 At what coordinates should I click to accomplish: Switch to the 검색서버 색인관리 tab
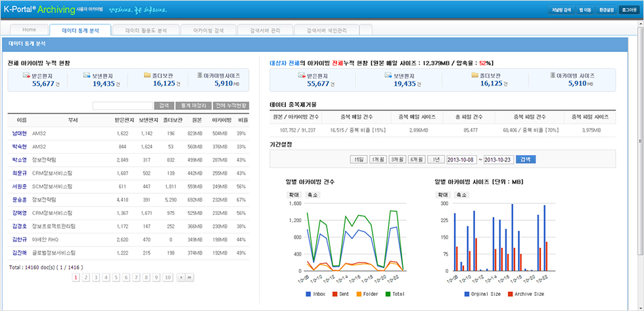click(327, 30)
